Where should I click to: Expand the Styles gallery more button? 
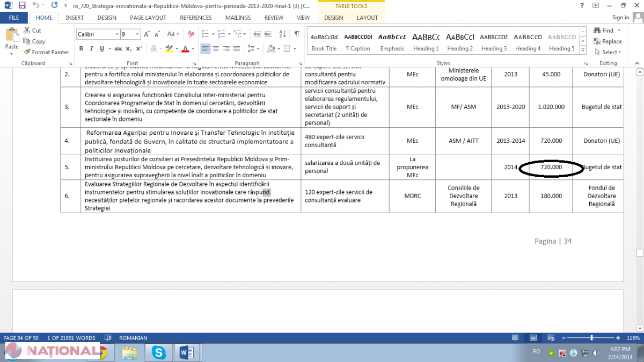pos(583,49)
